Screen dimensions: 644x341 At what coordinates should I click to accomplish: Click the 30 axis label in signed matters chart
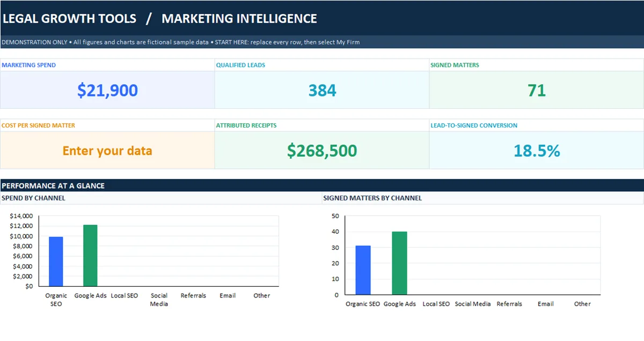point(335,248)
